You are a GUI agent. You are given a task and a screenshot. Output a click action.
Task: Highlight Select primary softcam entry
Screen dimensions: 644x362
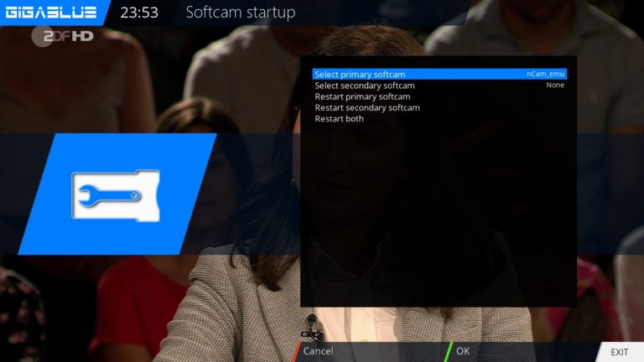tap(360, 75)
